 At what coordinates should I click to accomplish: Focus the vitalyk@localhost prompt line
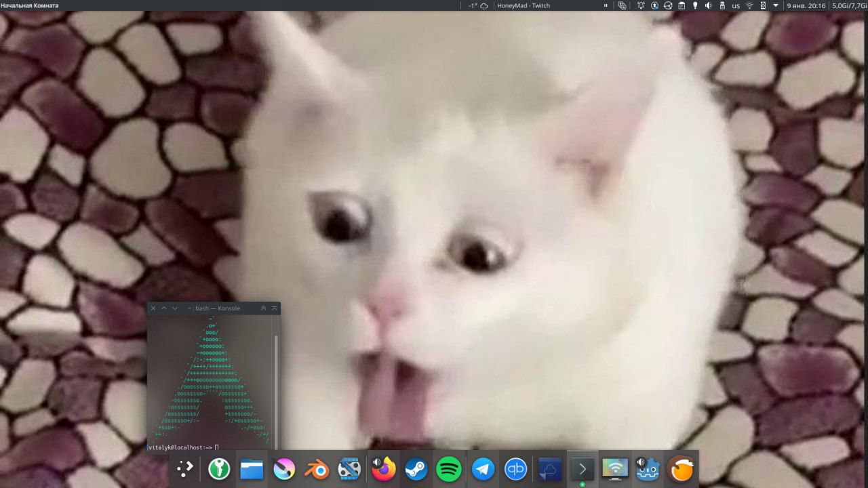point(183,447)
